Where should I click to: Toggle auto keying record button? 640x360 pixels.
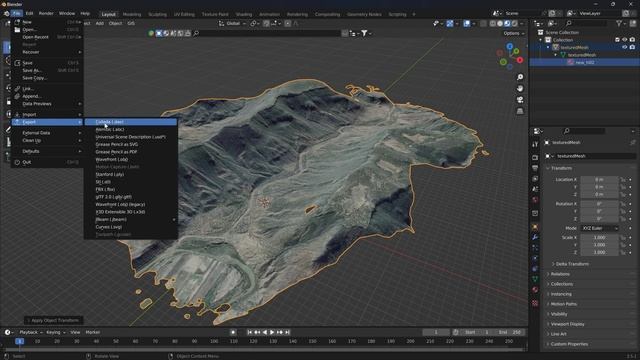pos(233,333)
